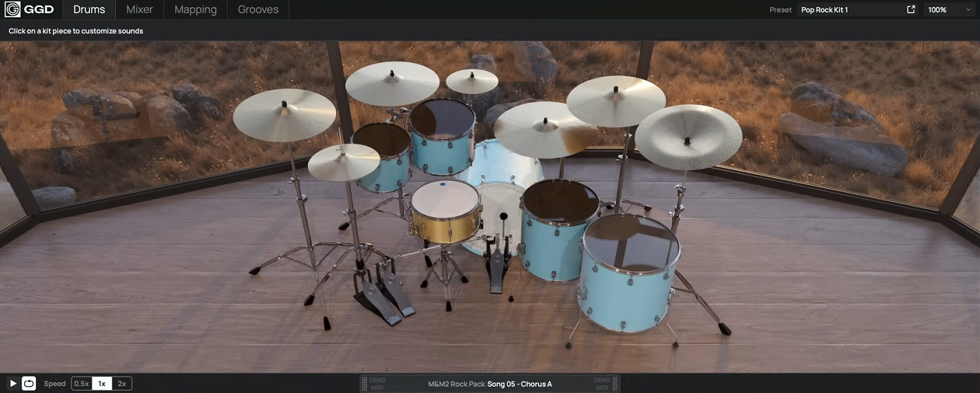Select the china cymbal on the right
This screenshot has height=393, width=980.
pos(687,137)
